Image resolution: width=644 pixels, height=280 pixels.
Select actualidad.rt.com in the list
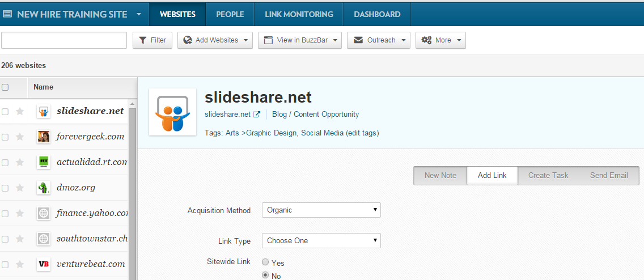point(92,162)
